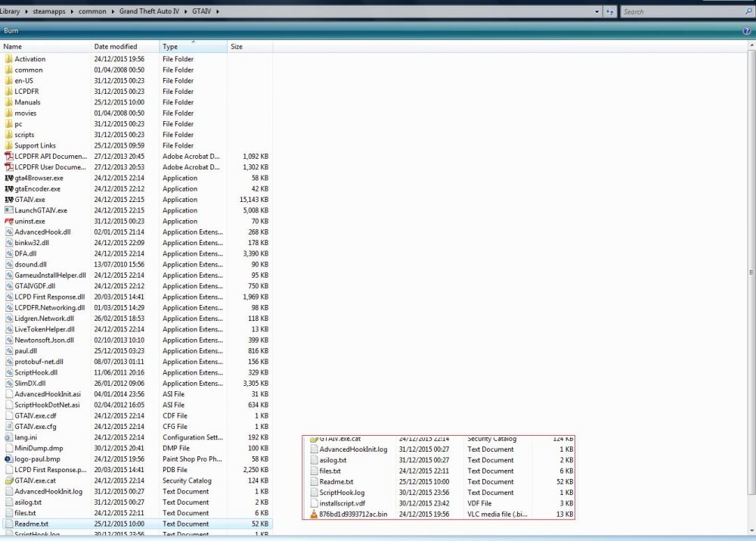
Task: Select the LaunchGTAIV.exe icon
Action: point(8,210)
